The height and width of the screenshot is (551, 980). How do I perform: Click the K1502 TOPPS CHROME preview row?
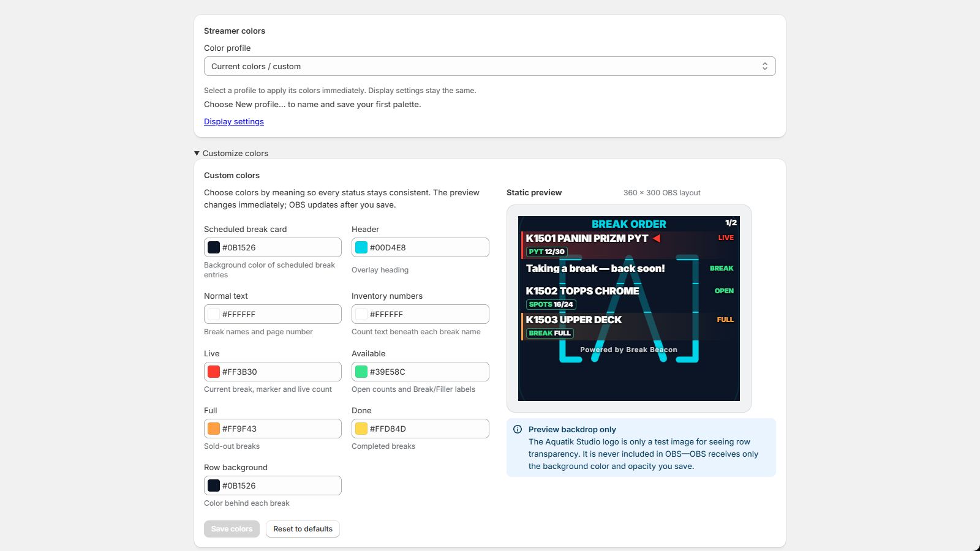point(629,297)
